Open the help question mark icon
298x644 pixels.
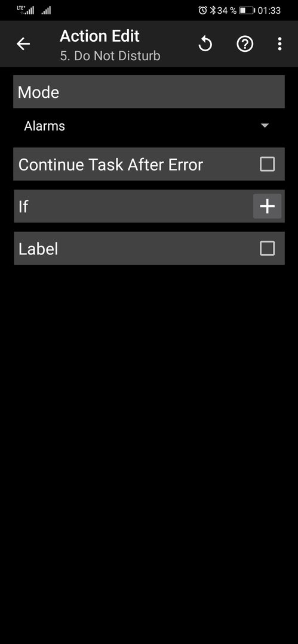(245, 44)
